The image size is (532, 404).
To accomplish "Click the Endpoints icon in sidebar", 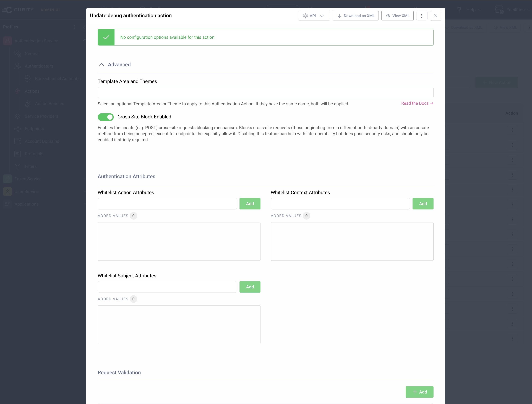I will click(x=17, y=129).
